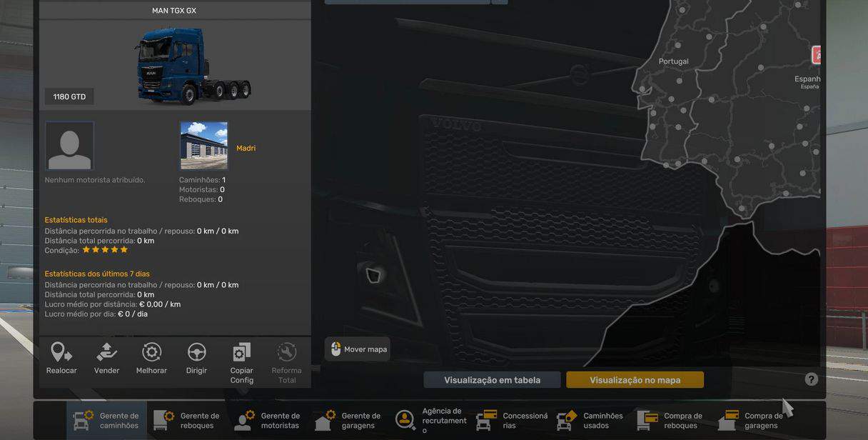Click the MAN TGX GX truck thumbnail
This screenshot has height=440, width=868.
coord(193,66)
